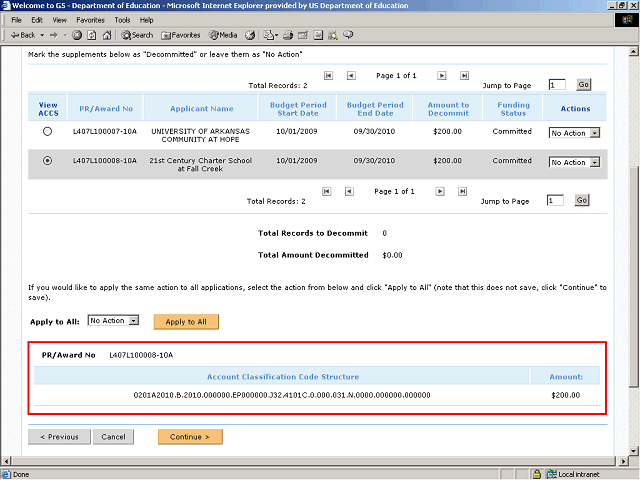Click the Continue button

pyautogui.click(x=190, y=437)
